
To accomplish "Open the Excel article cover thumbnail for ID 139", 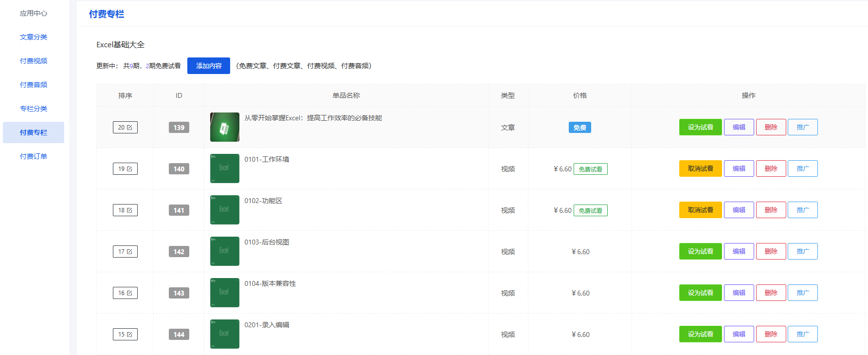I will [x=224, y=127].
